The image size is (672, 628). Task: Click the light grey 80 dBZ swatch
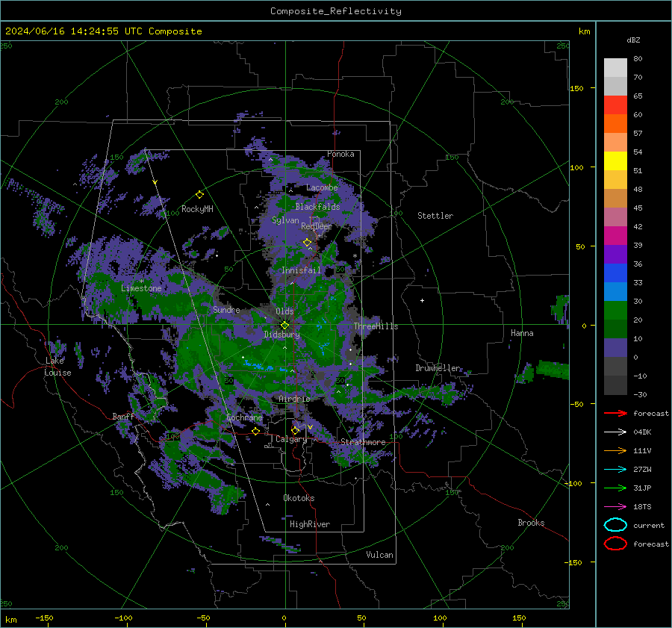615,67
